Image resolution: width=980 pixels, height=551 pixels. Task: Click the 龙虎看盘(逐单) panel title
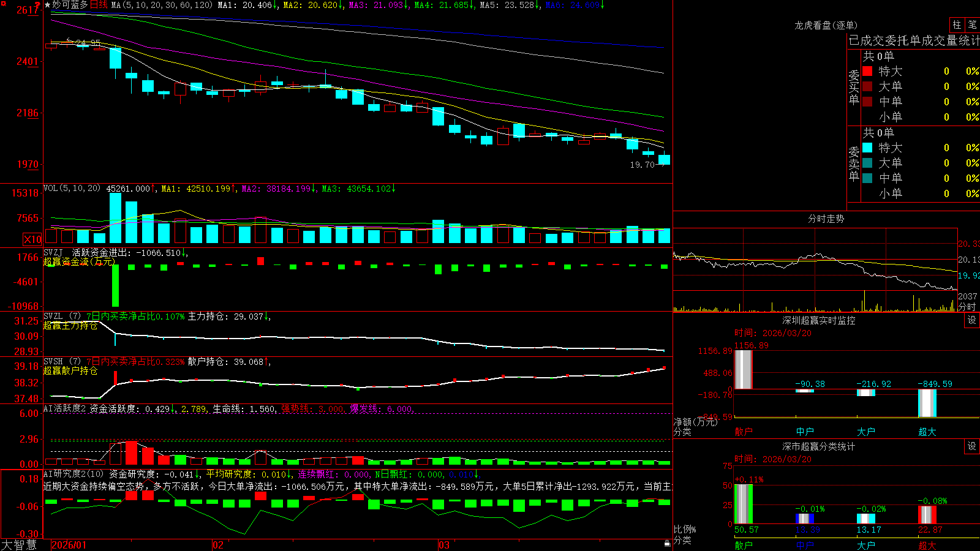(x=826, y=25)
